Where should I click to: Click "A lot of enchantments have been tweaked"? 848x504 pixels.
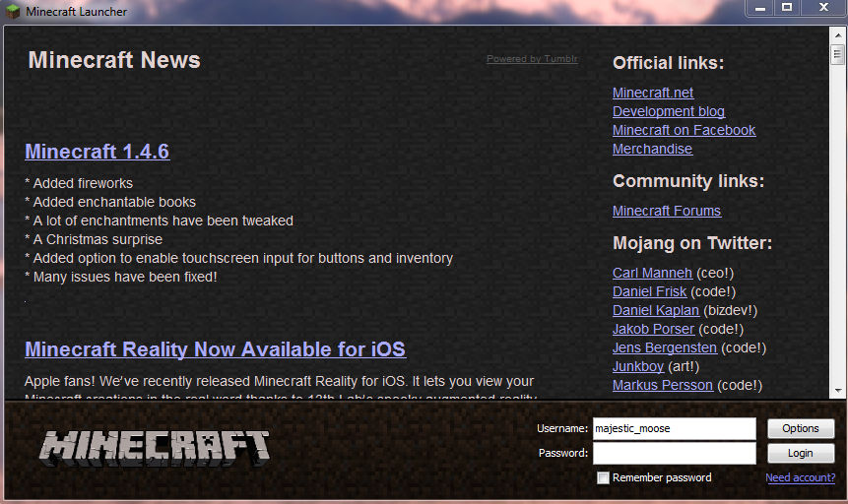point(159,220)
